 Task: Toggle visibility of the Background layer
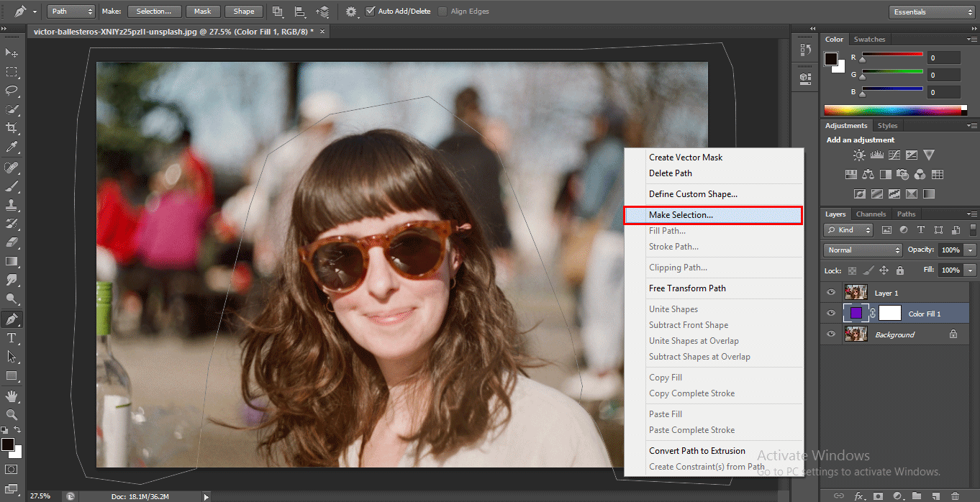click(x=831, y=334)
